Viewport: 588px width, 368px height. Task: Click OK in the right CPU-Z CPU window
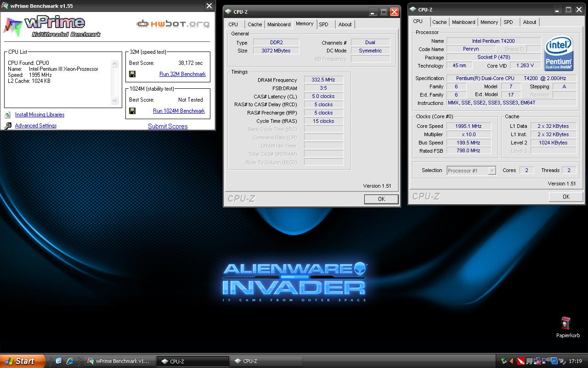pyautogui.click(x=566, y=196)
